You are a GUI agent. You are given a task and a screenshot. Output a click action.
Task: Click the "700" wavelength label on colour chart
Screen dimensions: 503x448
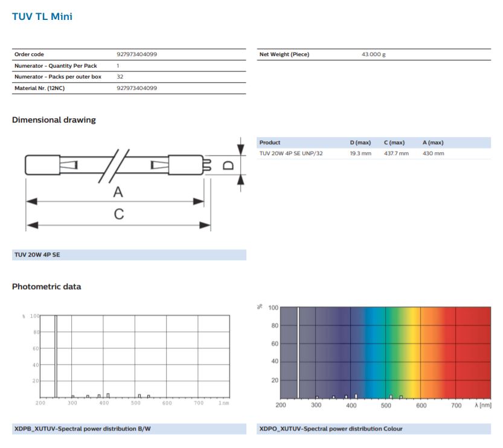(456, 405)
